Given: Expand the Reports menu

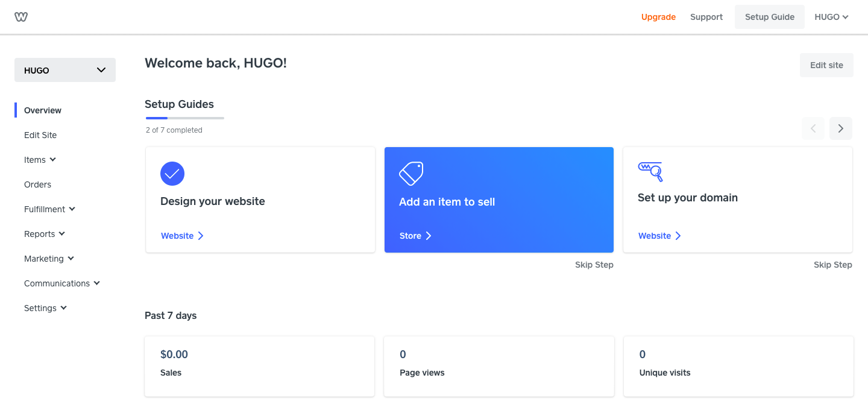Looking at the screenshot, I should [x=45, y=233].
